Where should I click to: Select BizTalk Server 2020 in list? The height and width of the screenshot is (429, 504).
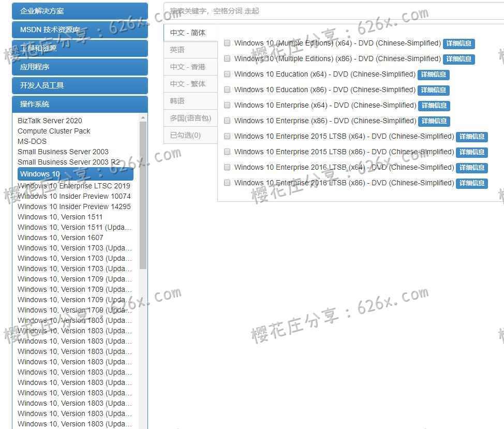tap(50, 121)
